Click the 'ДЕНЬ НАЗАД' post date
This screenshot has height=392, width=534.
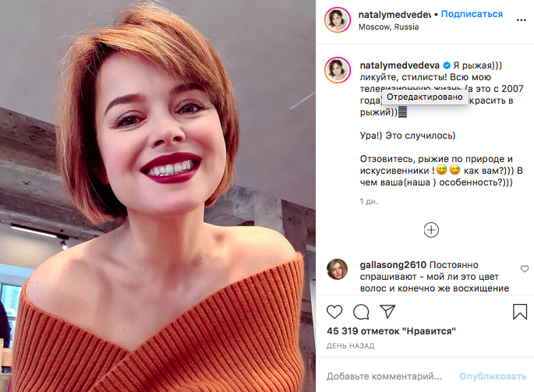coord(350,345)
